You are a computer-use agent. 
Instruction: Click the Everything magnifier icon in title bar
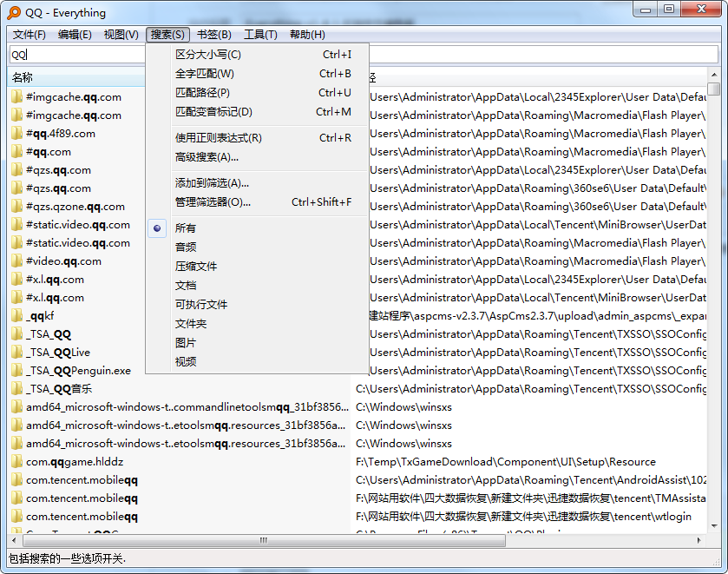click(14, 12)
